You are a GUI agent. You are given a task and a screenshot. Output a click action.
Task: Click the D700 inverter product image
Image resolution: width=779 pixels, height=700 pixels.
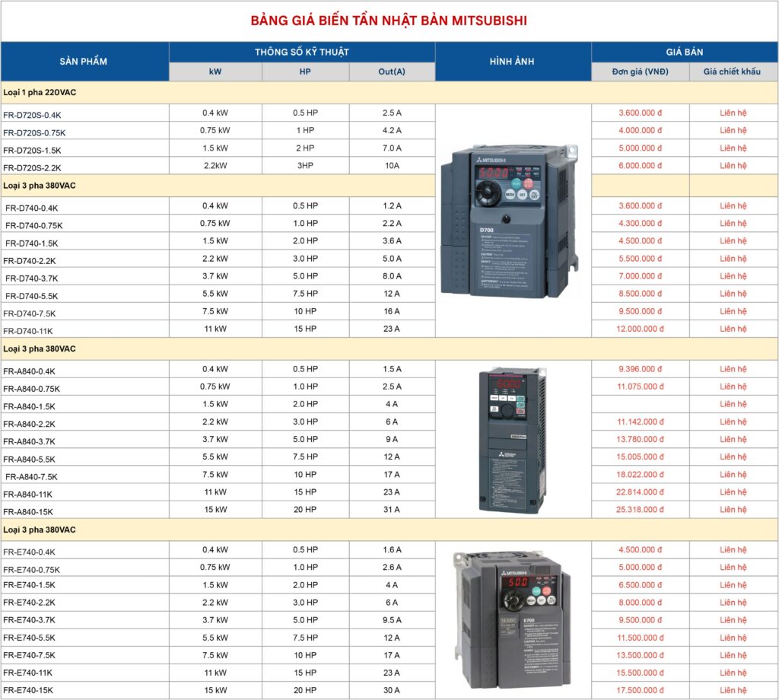[511, 221]
